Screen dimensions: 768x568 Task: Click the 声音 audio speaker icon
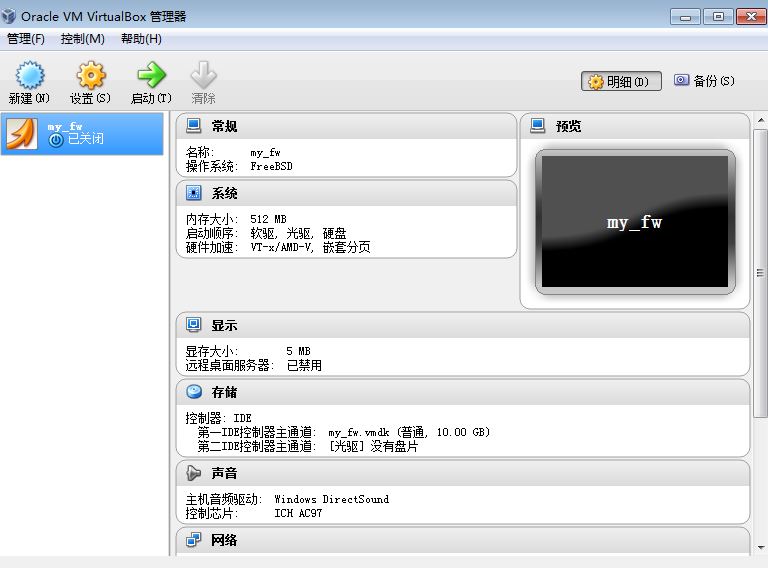point(193,473)
